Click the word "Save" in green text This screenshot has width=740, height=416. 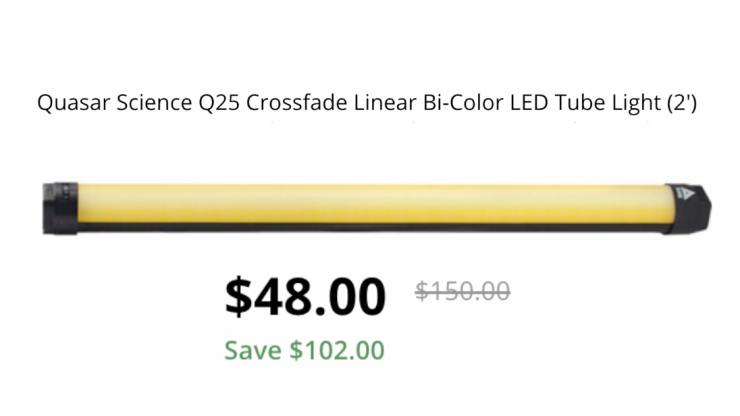pyautogui.click(x=253, y=350)
